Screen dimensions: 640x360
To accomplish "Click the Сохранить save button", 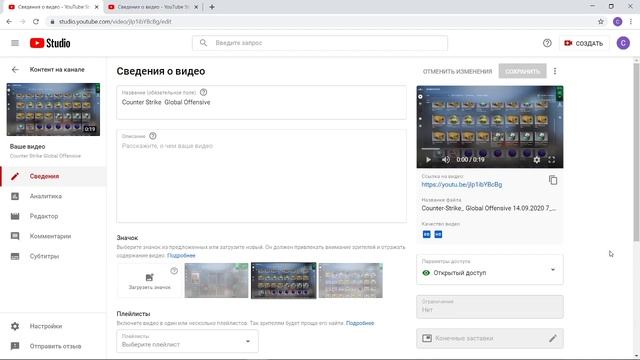I will pos(522,71).
